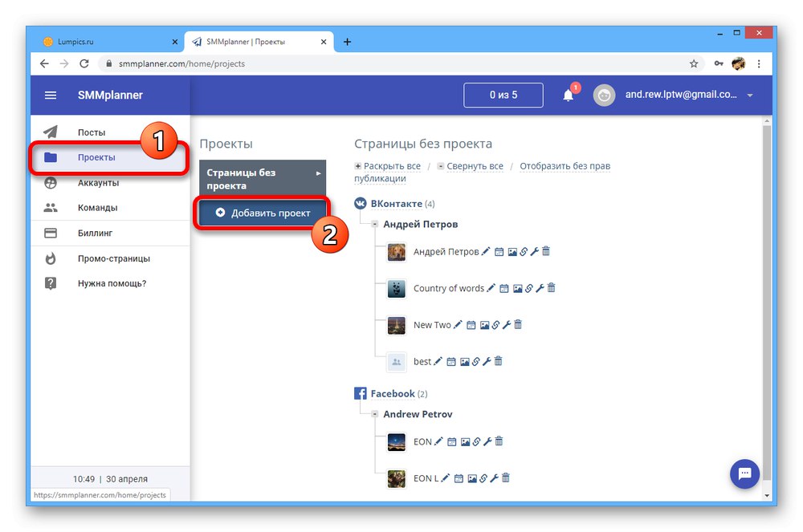Click the Добавить проект button
Viewport: 803px width, 532px height.
tap(263, 213)
